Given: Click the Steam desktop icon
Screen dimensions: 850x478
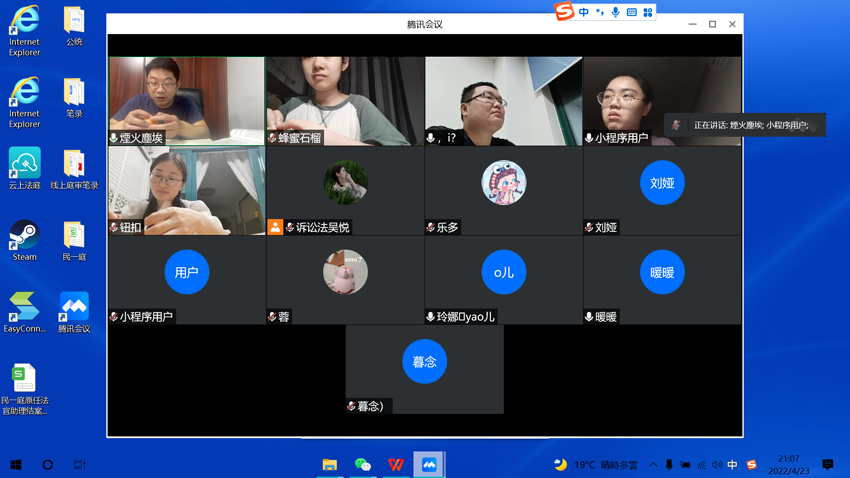Looking at the screenshot, I should click(24, 240).
